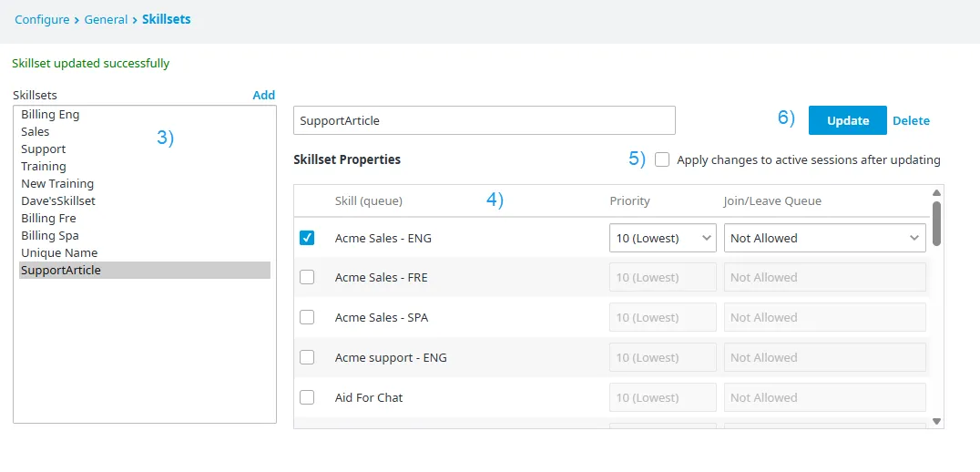Screen dimensions: 980x472
Task: Click Join/Leave dropdown for Acme support - ENG
Action: coord(825,357)
